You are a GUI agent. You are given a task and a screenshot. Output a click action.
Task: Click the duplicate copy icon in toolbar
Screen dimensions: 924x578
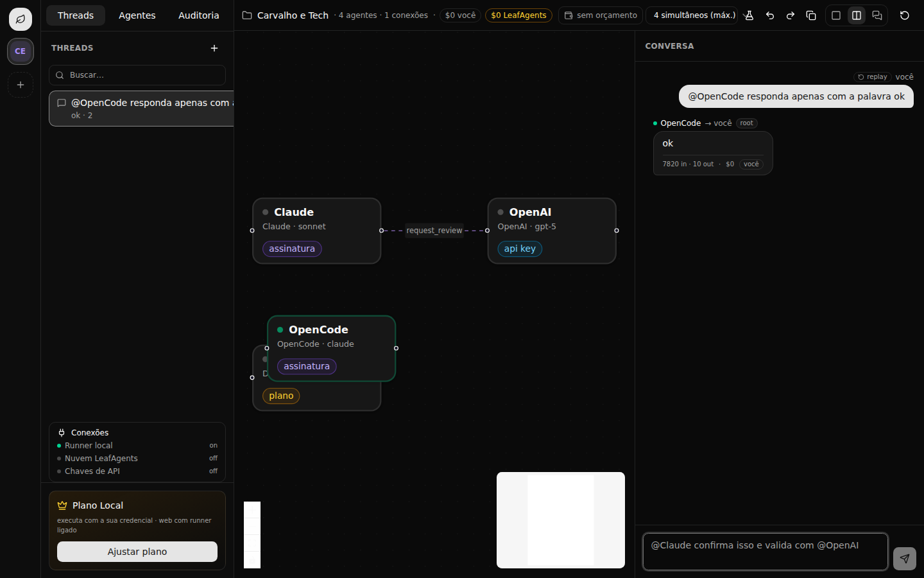tap(811, 15)
